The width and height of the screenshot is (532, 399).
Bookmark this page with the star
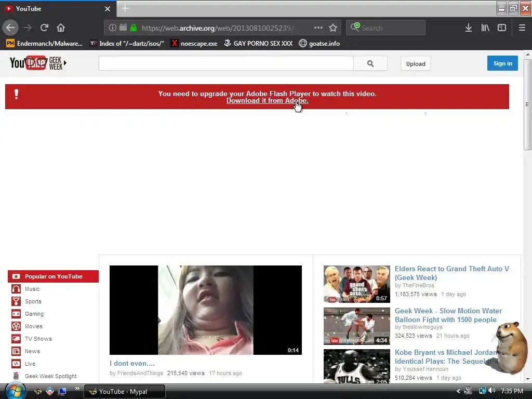pos(333,28)
